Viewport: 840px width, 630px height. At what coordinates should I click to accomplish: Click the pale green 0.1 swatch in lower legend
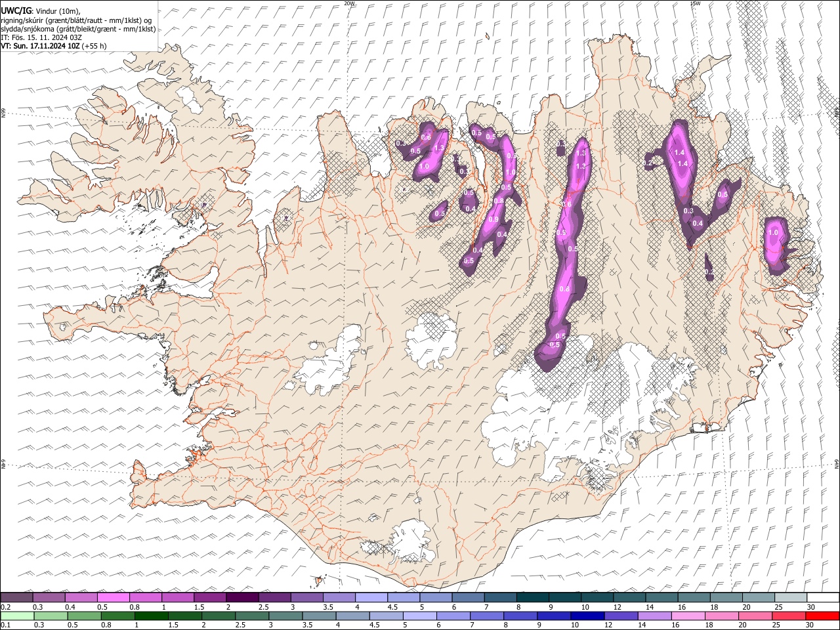[x=17, y=616]
